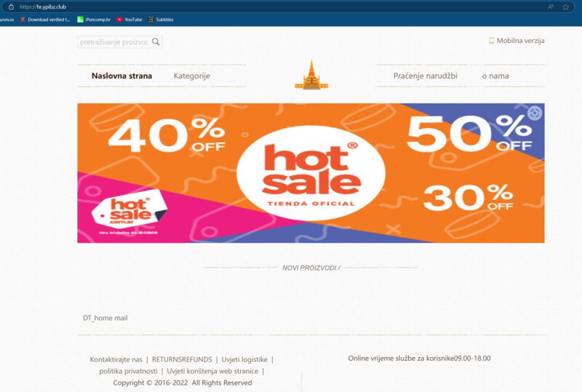The image size is (582, 392).
Task: Open the RETURNSREFUNDS footer link
Action: [x=182, y=359]
